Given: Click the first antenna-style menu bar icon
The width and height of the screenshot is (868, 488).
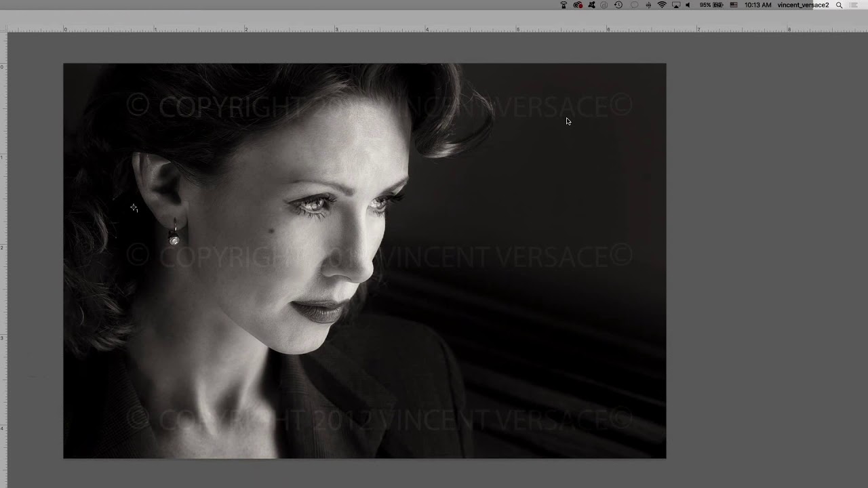Looking at the screenshot, I should click(x=564, y=5).
